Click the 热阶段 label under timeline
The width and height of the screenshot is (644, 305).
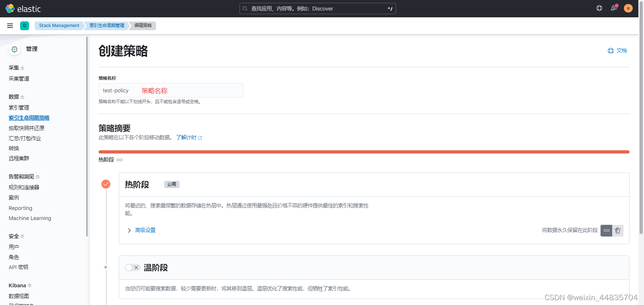tap(106, 160)
